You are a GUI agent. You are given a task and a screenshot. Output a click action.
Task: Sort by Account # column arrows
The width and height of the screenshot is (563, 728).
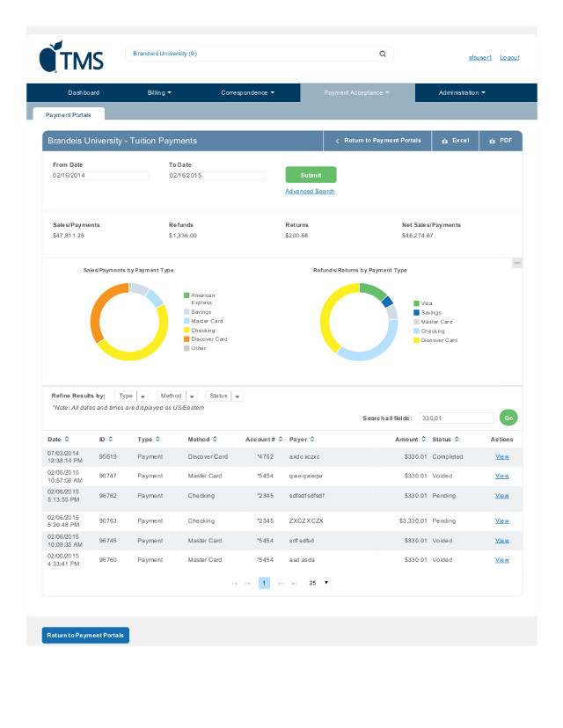(x=281, y=439)
